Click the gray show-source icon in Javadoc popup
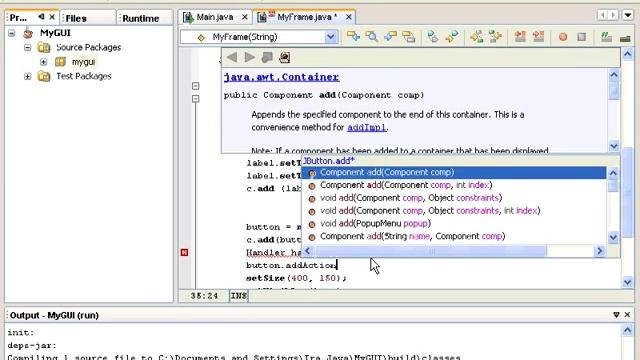640x360 pixels. [x=267, y=57]
